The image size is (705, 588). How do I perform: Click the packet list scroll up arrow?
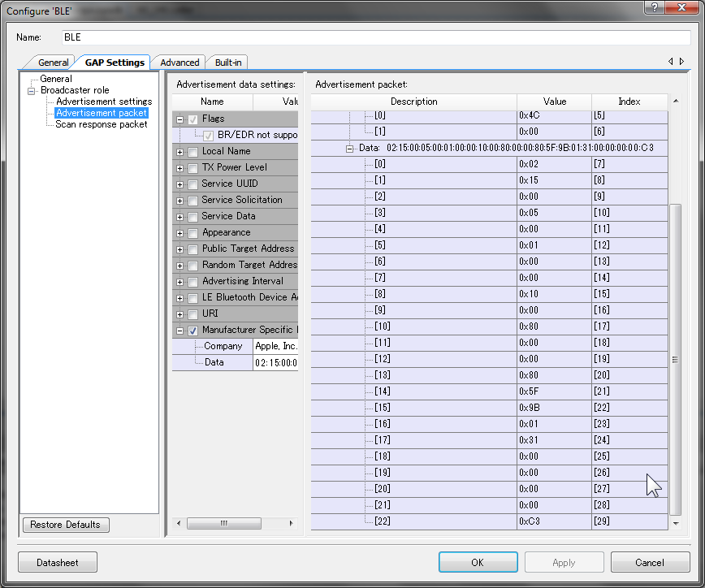tap(676, 102)
